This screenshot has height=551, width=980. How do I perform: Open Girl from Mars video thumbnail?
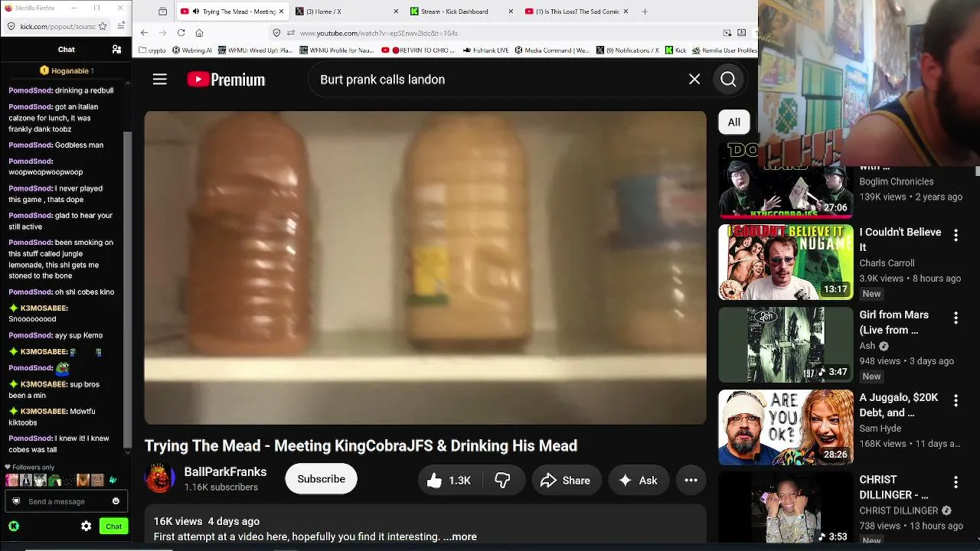pyautogui.click(x=786, y=344)
